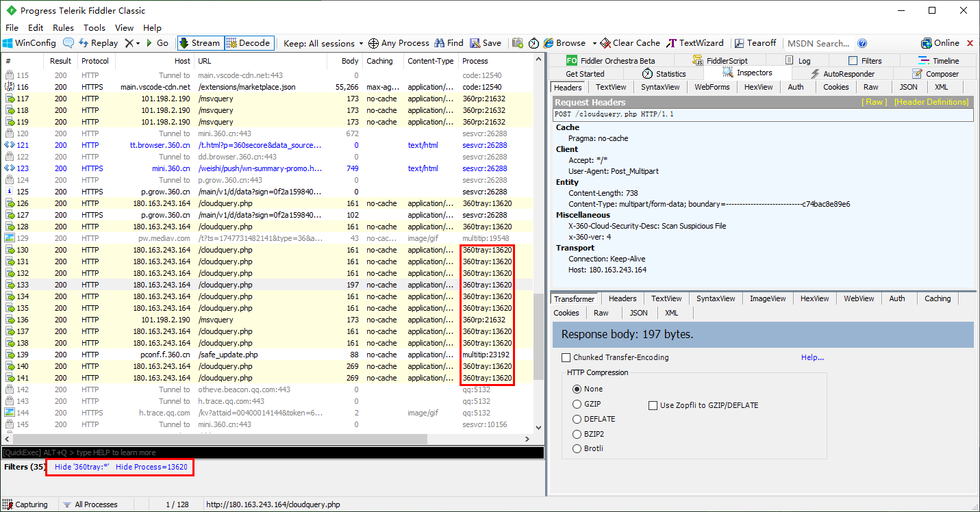Screen dimensions: 980x512
Task: Click the Online status indicator
Action: [941, 43]
